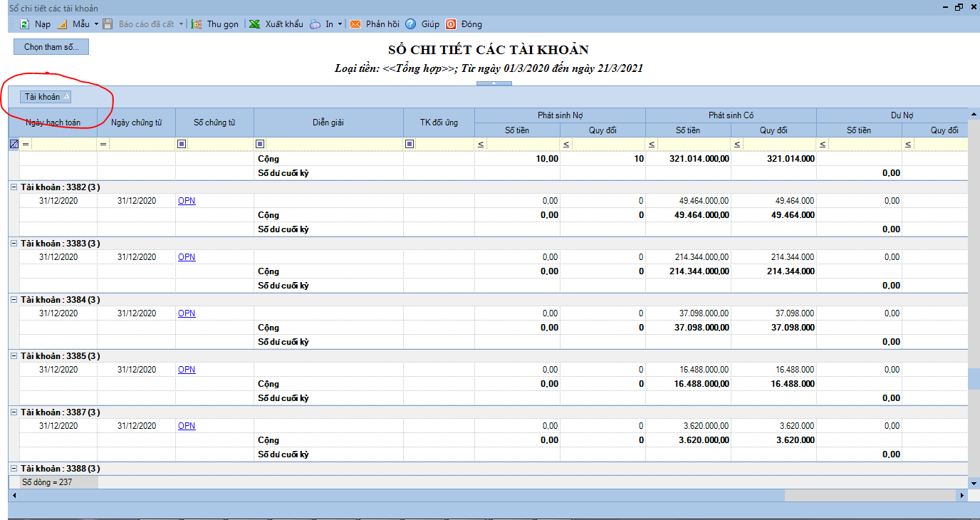Collapse the Tài khoản 3382 group
Image resolution: width=980 pixels, height=520 pixels.
(14, 187)
